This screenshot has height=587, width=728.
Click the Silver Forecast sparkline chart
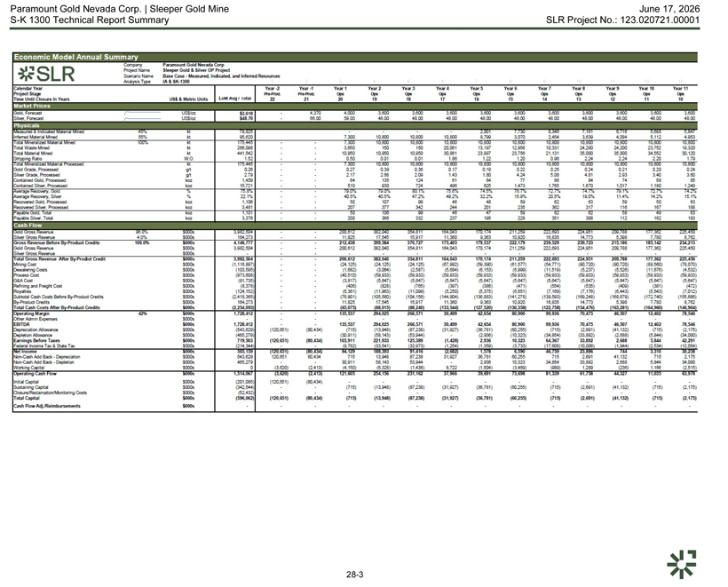pos(143,118)
